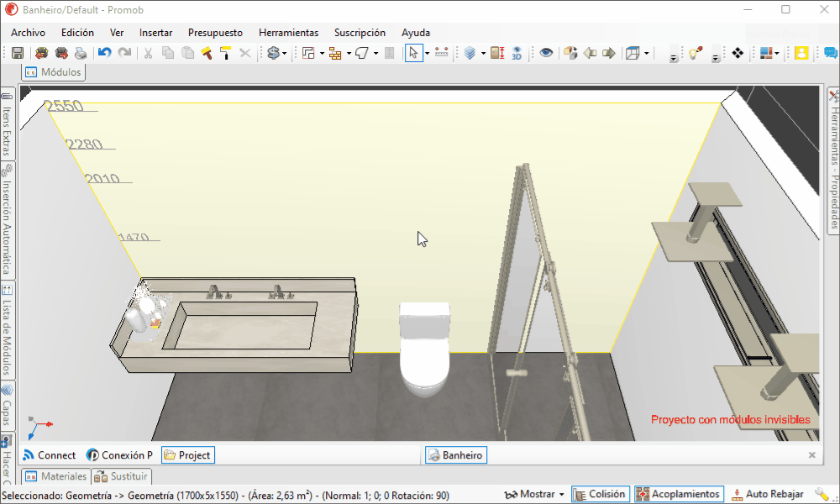
Task: Open the Suscripción menu
Action: pos(360,33)
